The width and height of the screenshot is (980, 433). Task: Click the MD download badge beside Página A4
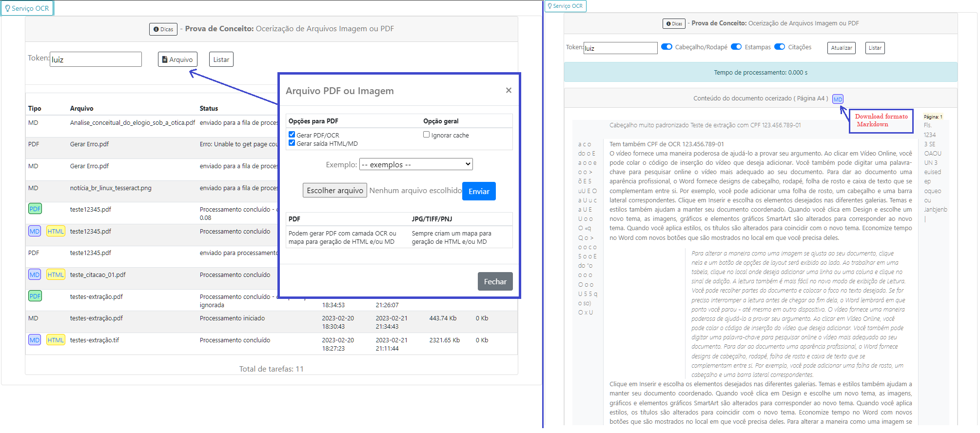[x=838, y=99]
